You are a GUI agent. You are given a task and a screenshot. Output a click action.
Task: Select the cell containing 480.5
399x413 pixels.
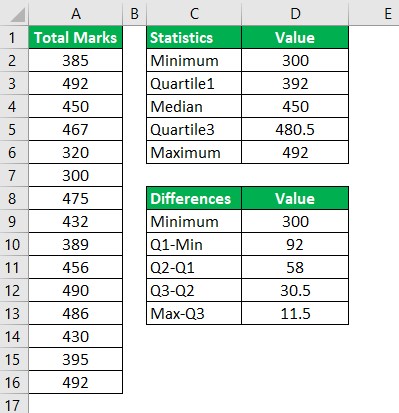coord(295,129)
